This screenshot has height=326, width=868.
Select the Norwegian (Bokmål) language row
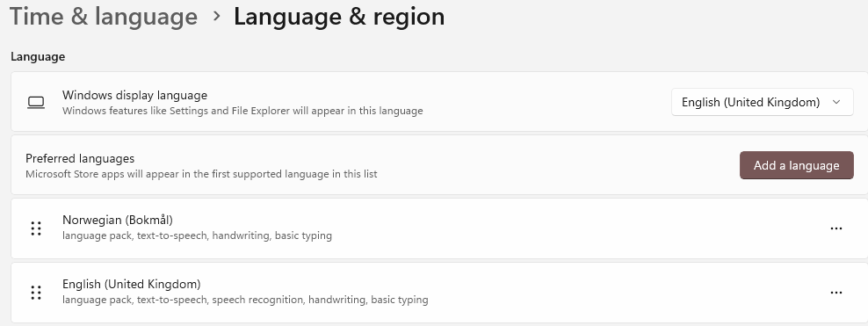[439, 228]
